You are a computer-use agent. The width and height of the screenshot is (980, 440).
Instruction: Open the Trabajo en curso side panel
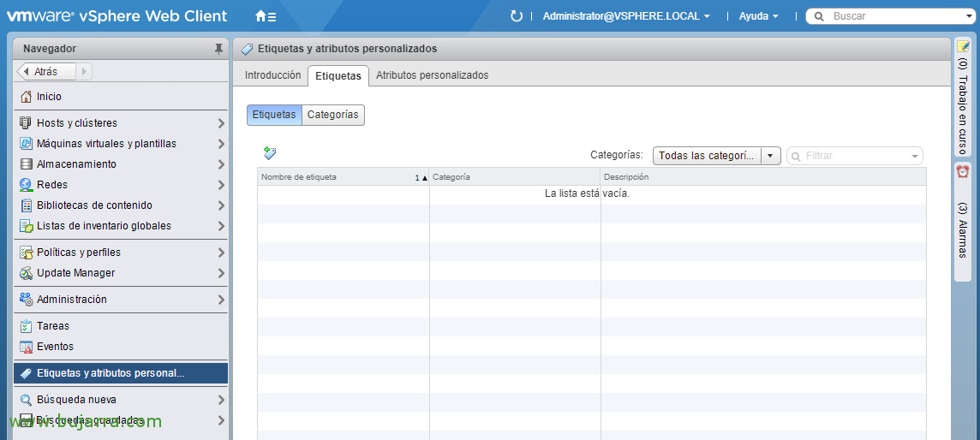click(963, 98)
